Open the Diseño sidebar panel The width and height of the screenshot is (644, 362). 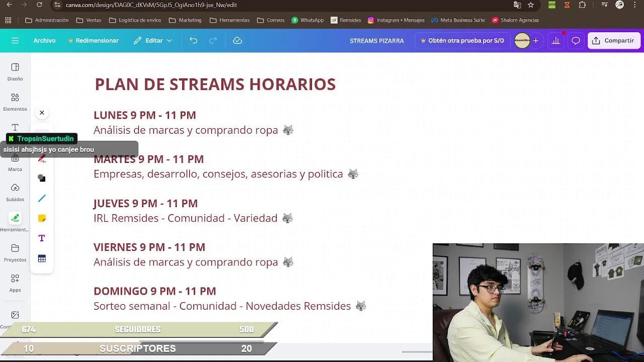point(15,72)
